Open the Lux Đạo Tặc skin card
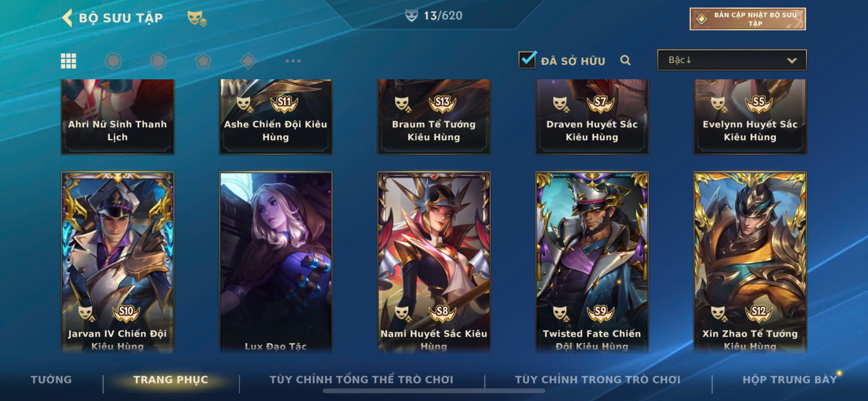The image size is (868, 401). [276, 262]
